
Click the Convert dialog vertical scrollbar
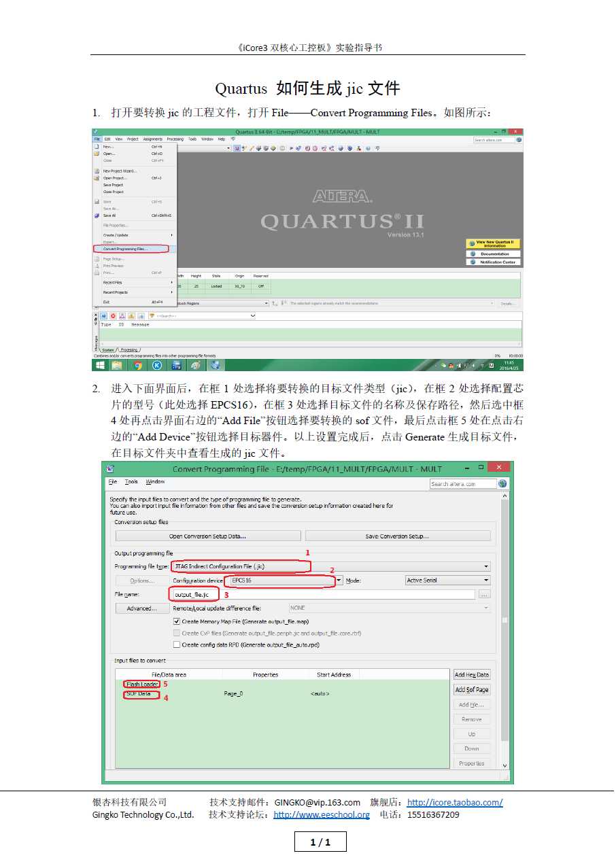pyautogui.click(x=504, y=632)
